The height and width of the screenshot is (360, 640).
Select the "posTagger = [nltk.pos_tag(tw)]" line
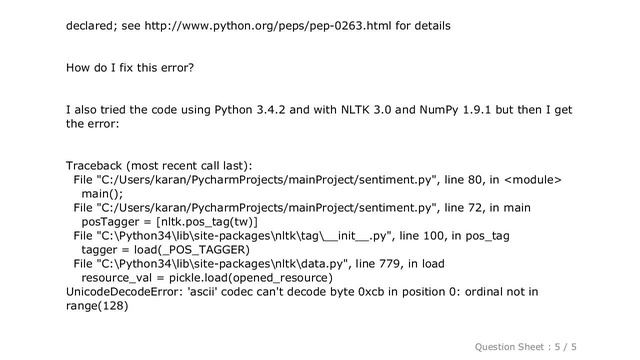click(x=169, y=222)
